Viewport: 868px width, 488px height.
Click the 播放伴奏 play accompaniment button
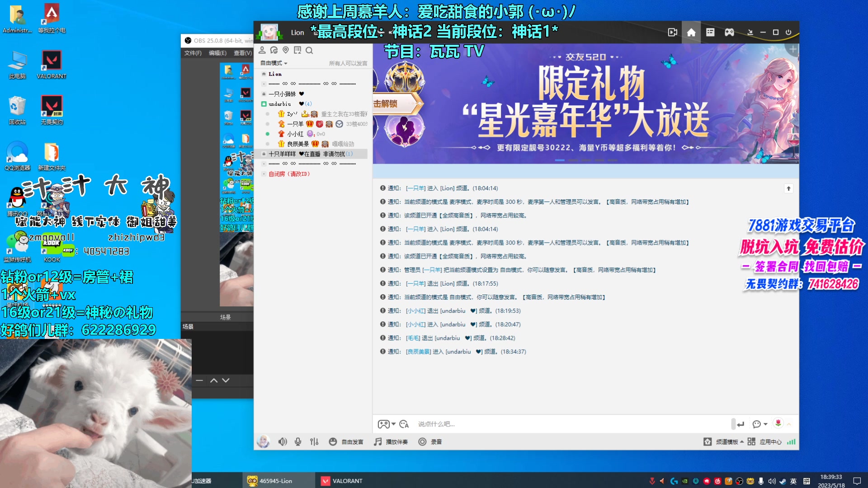coord(391,442)
